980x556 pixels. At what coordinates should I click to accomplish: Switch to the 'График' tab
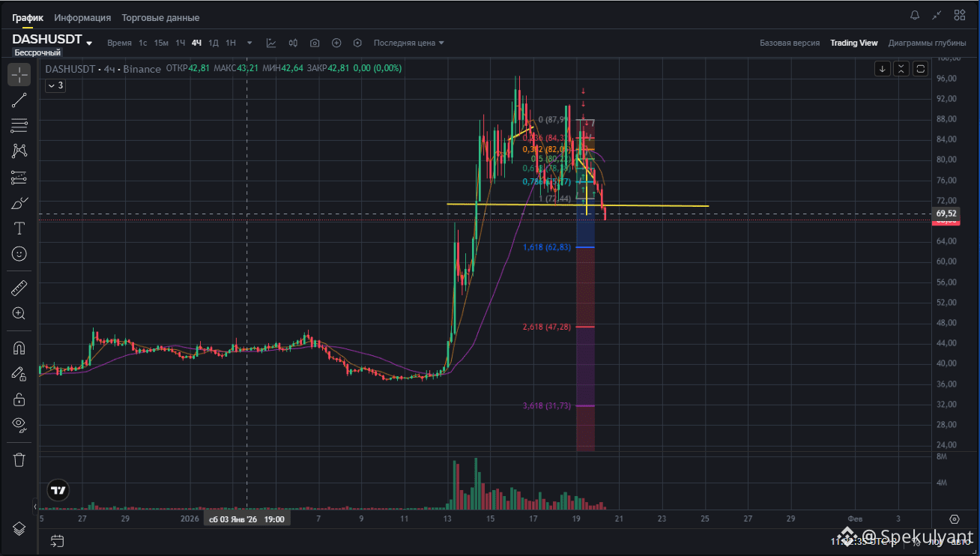28,17
